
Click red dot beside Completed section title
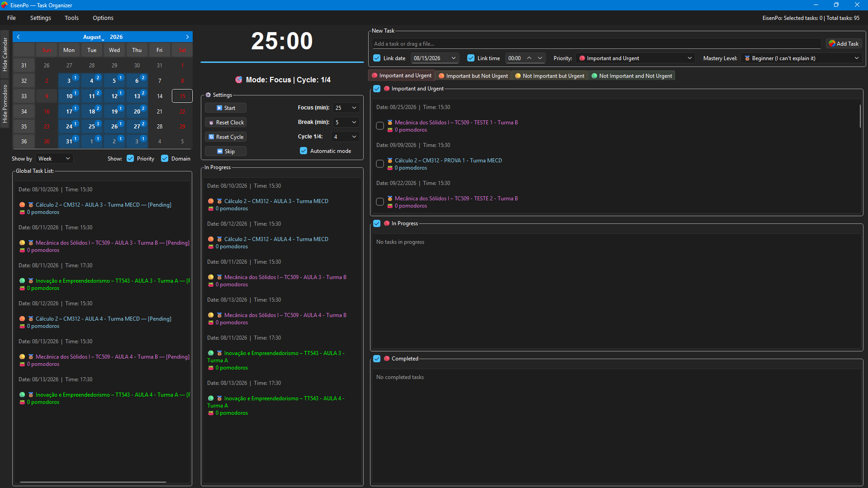click(387, 359)
